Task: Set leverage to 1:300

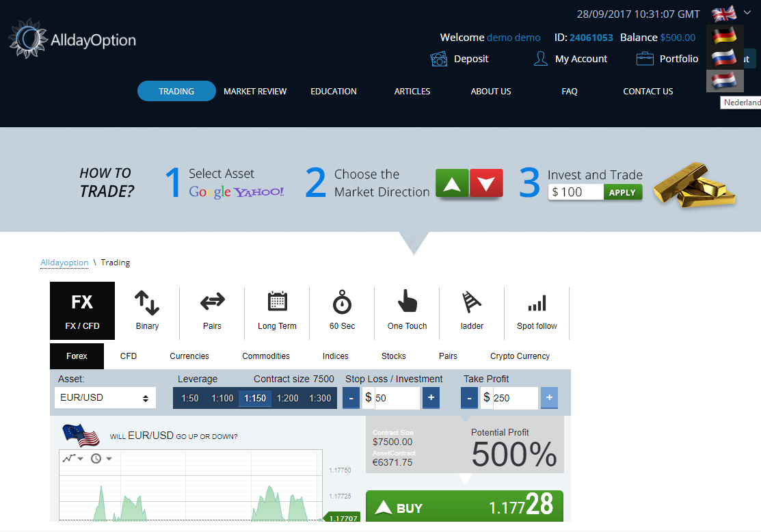Action: point(320,398)
